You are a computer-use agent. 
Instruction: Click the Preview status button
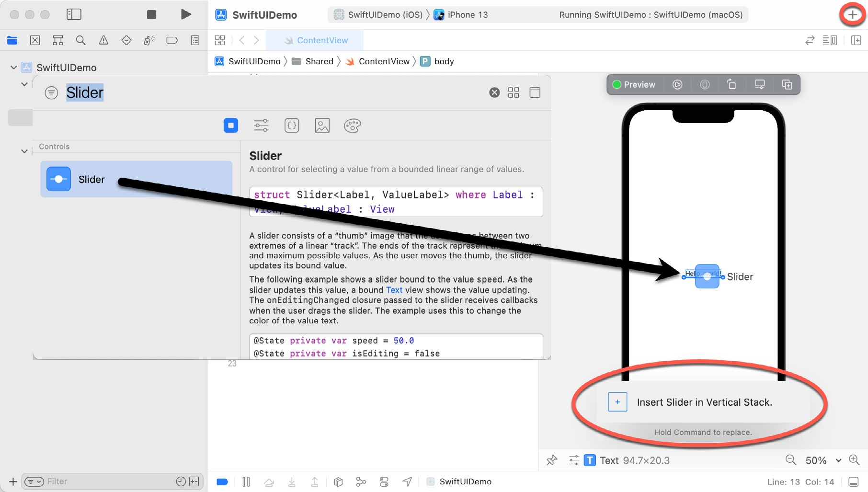click(x=634, y=85)
